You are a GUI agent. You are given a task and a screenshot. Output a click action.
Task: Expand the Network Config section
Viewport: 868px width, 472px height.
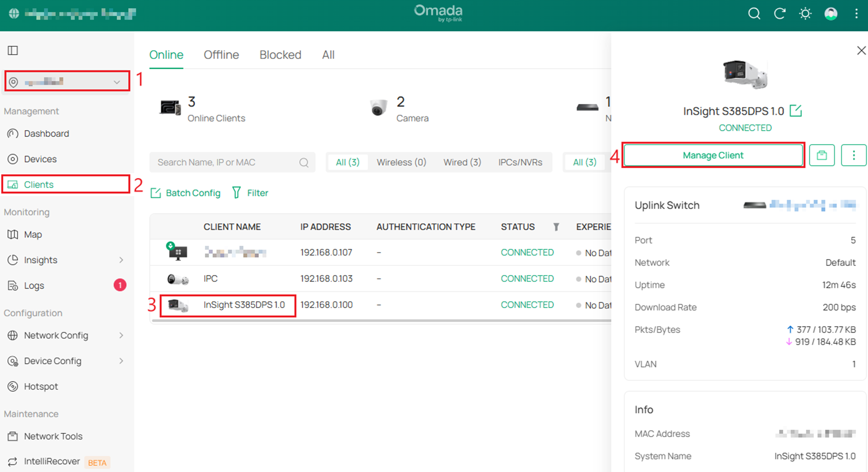click(56, 335)
